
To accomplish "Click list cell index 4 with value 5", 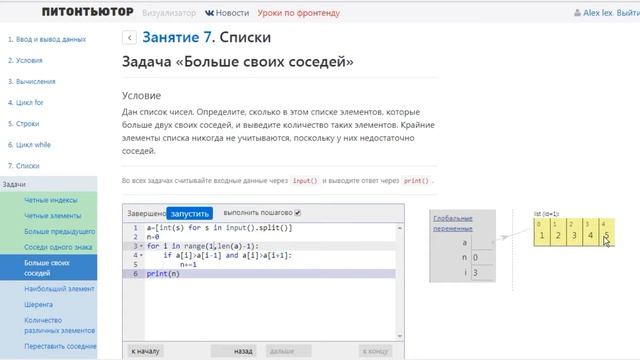I will (x=607, y=232).
